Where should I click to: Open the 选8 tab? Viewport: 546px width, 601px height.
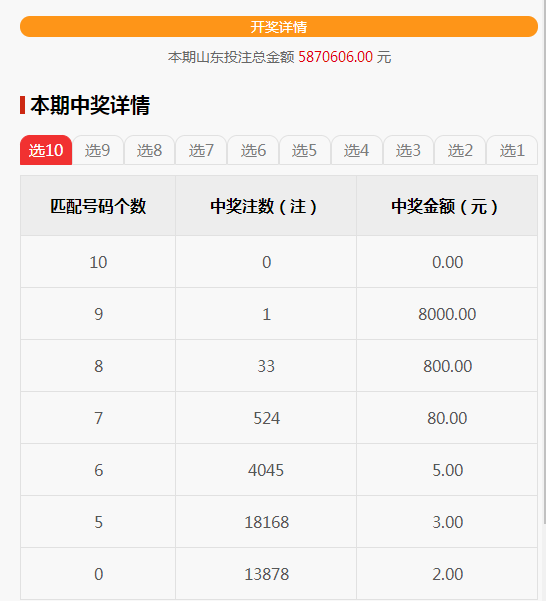(x=149, y=150)
